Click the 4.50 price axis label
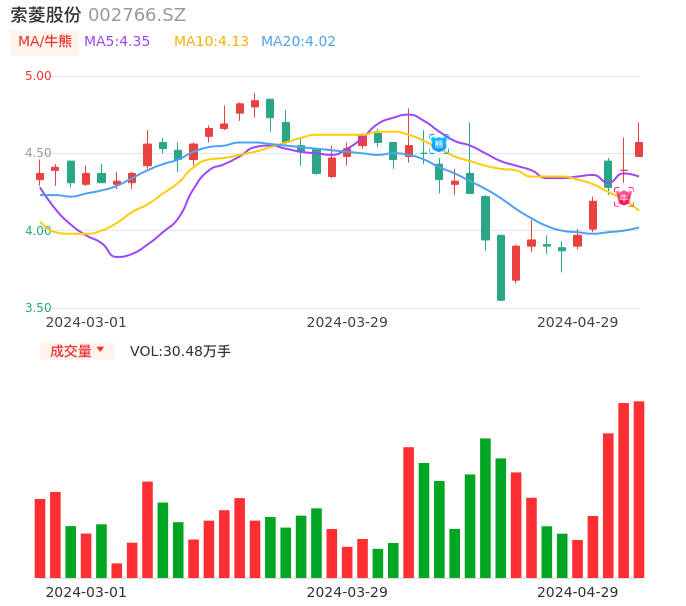686x606 pixels. [x=38, y=153]
